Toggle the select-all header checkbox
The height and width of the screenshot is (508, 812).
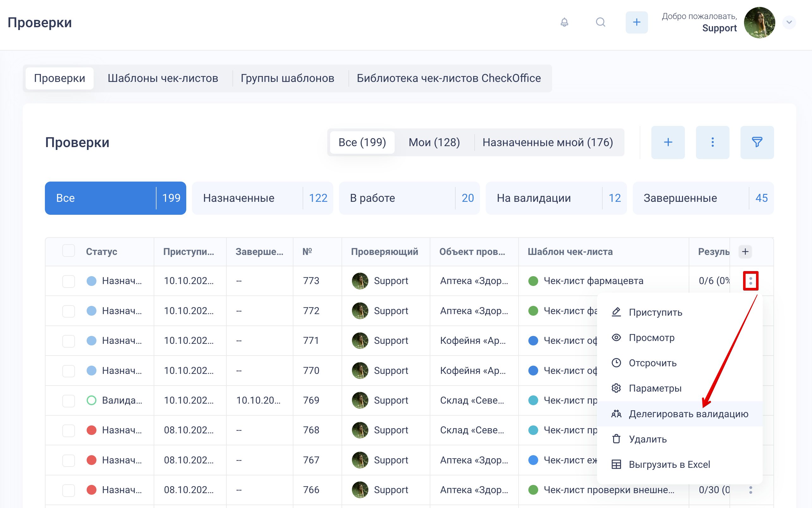[x=69, y=251]
